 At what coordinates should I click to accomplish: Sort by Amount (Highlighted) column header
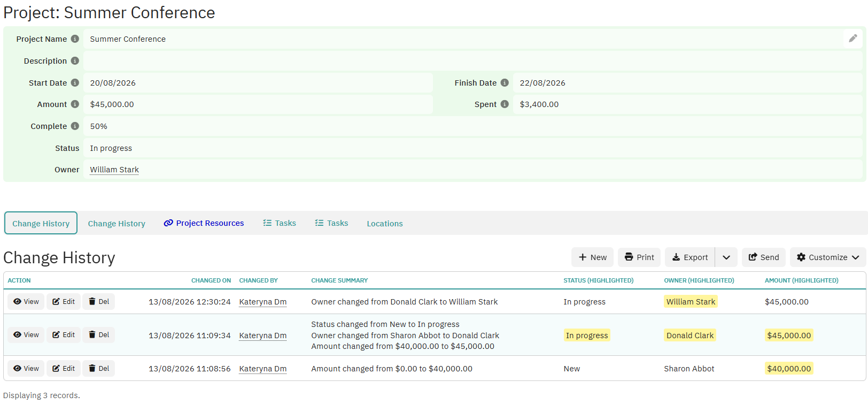(802, 280)
